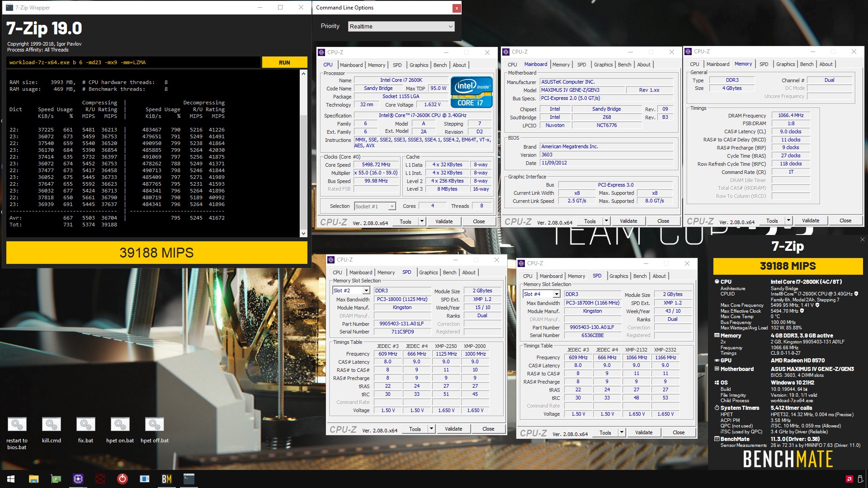This screenshot has height=488, width=868.
Task: Click the 39188 MIPS result bar in 7-Zip Wrapper
Action: tap(156, 253)
